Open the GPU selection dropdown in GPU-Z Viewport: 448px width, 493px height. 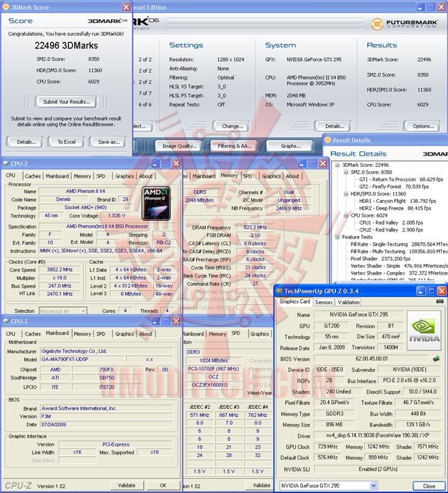coord(373,486)
